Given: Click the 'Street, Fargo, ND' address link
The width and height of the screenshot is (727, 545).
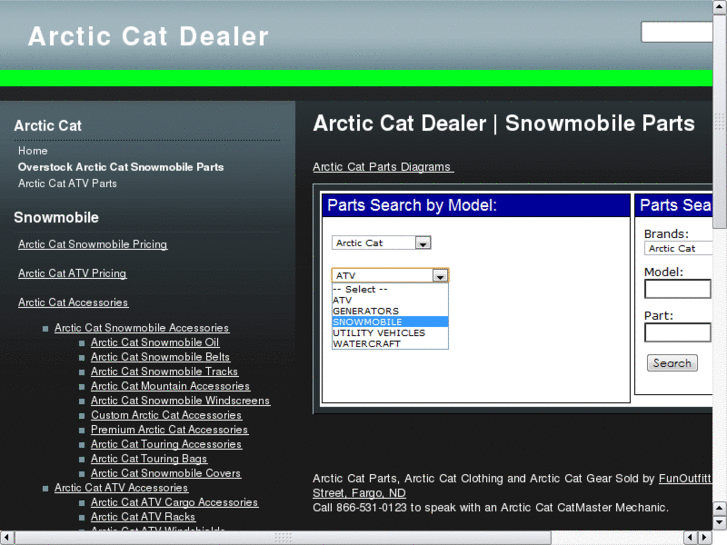Looking at the screenshot, I should [359, 493].
